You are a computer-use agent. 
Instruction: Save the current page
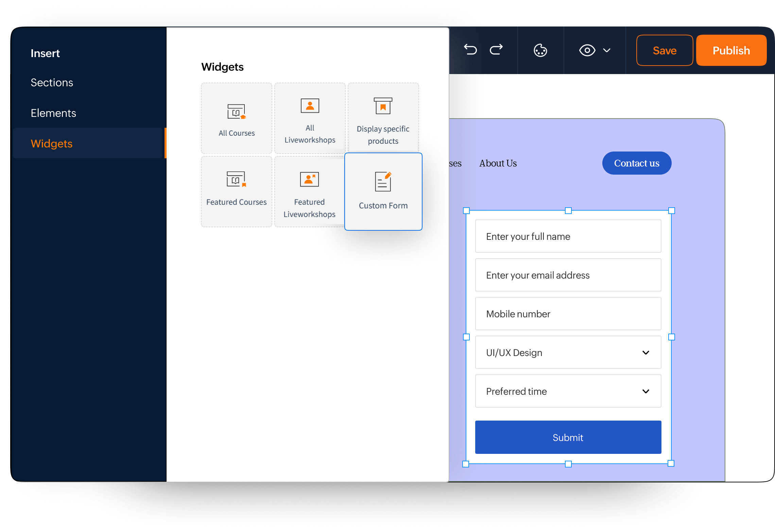[x=664, y=50]
